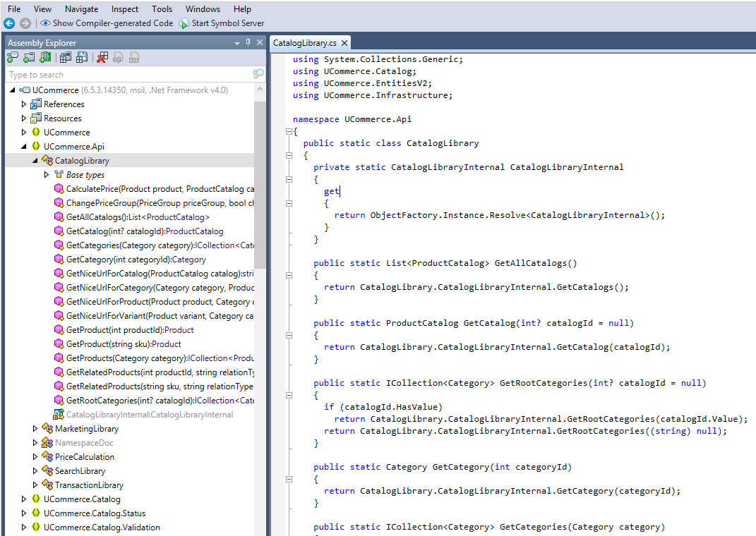Image resolution: width=756 pixels, height=536 pixels.
Task: Click the first Assembly Explorer open-assembly icon
Action: click(12, 58)
